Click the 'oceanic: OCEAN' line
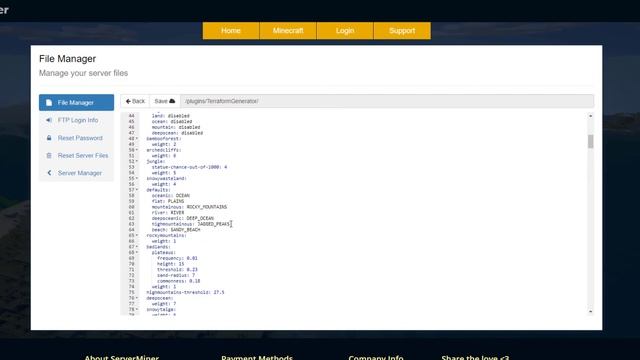 171,196
